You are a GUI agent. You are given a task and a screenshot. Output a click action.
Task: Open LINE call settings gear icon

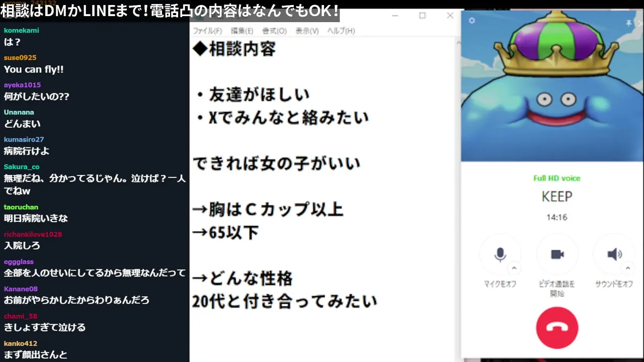pos(471,21)
